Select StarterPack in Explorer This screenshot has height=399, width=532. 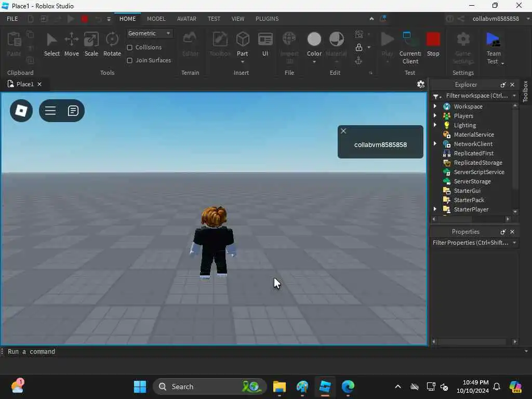point(469,200)
